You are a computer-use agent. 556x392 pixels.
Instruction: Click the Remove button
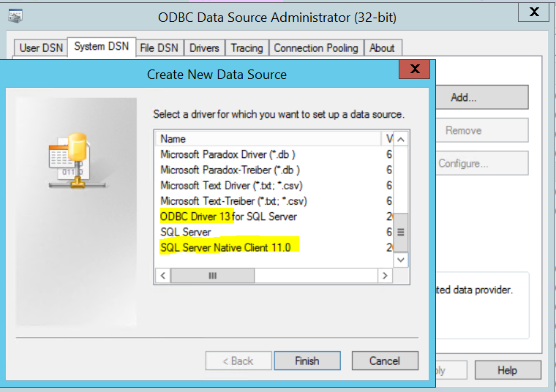[x=481, y=130]
